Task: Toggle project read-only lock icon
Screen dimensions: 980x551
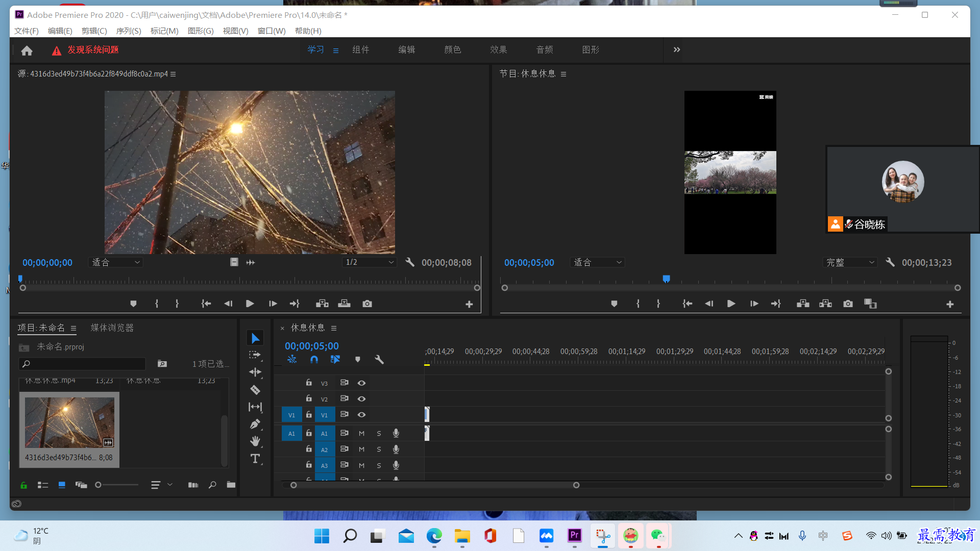Action: click(23, 485)
